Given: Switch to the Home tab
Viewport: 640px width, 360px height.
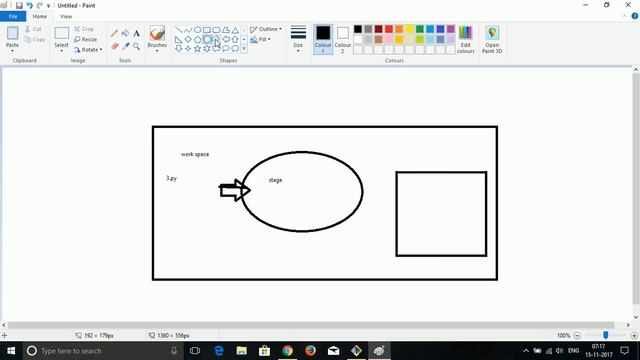Looking at the screenshot, I should 40,16.
